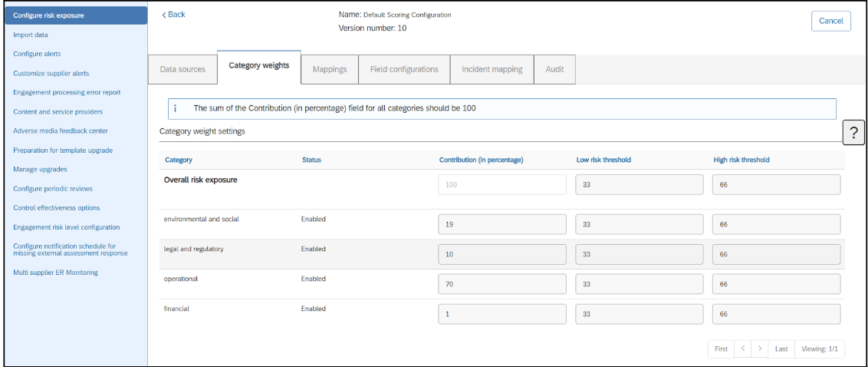This screenshot has width=868, height=367.
Task: Open Engagement risk level configuration
Action: click(67, 227)
